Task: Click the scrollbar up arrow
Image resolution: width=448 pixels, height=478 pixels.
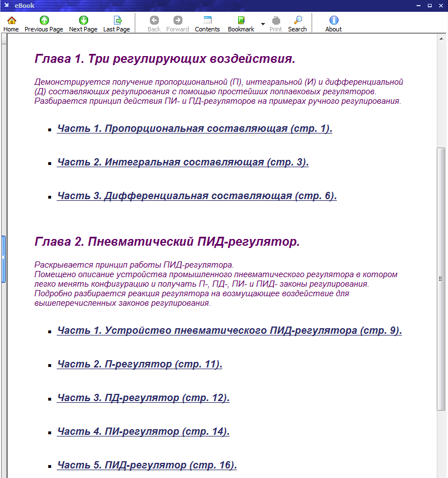Action: tap(441, 40)
